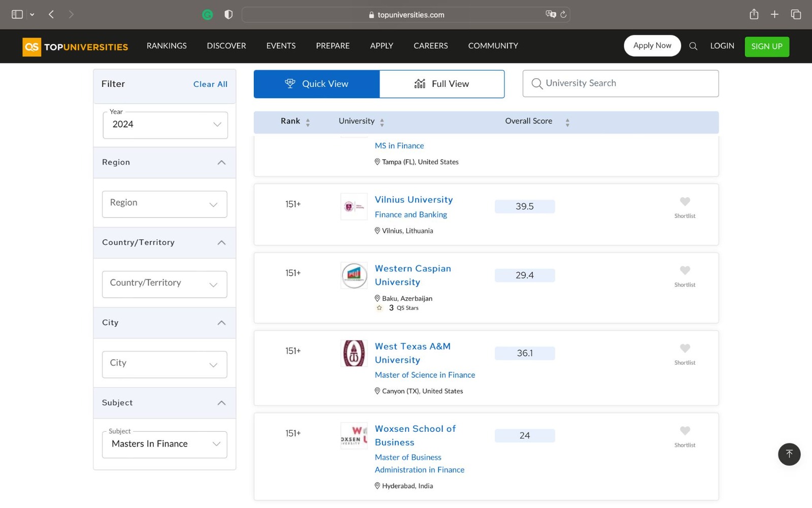Click the SIGN UP button
812x508 pixels.
[767, 46]
